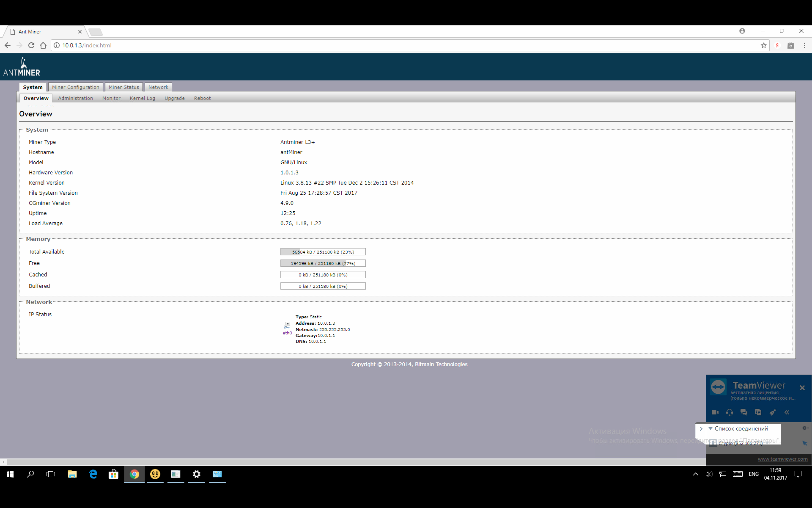Open Windows notification center

tap(798, 474)
